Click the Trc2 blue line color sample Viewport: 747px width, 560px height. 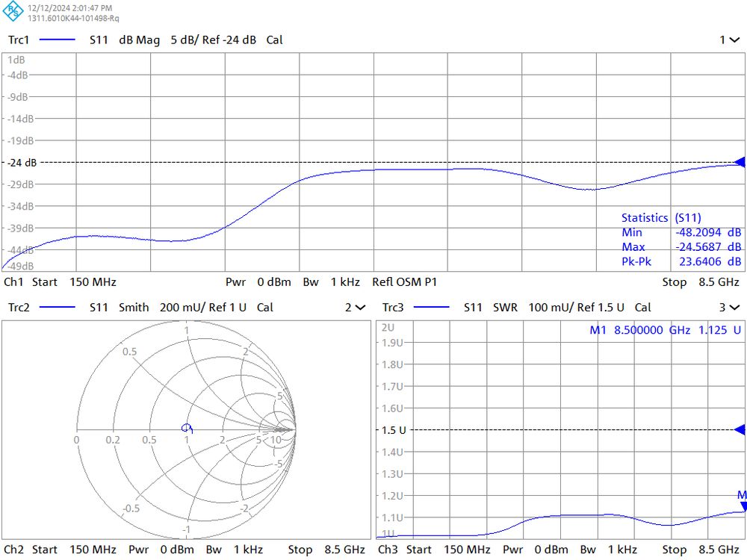tap(58, 308)
